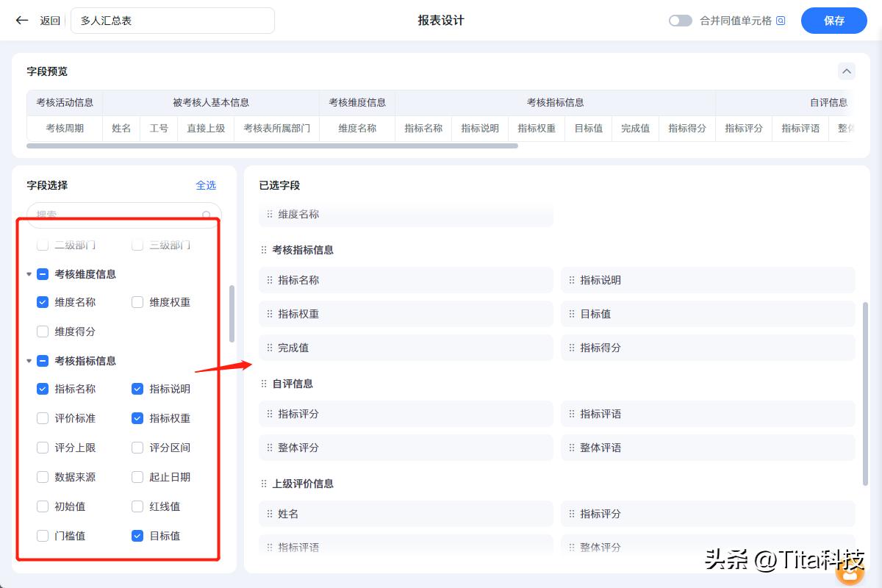Click drag handle of 姓名 selected field

270,514
